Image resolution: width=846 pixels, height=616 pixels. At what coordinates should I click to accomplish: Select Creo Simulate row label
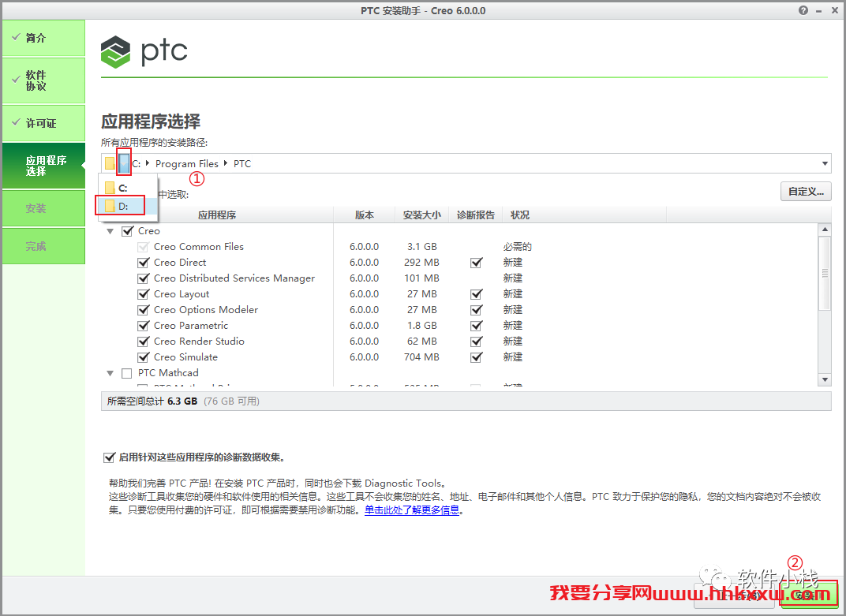tap(185, 357)
